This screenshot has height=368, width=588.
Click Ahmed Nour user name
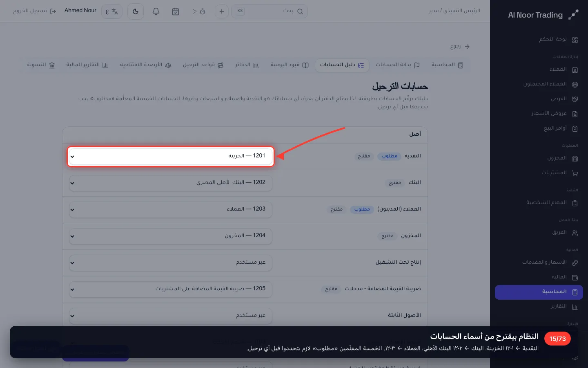[x=80, y=11]
